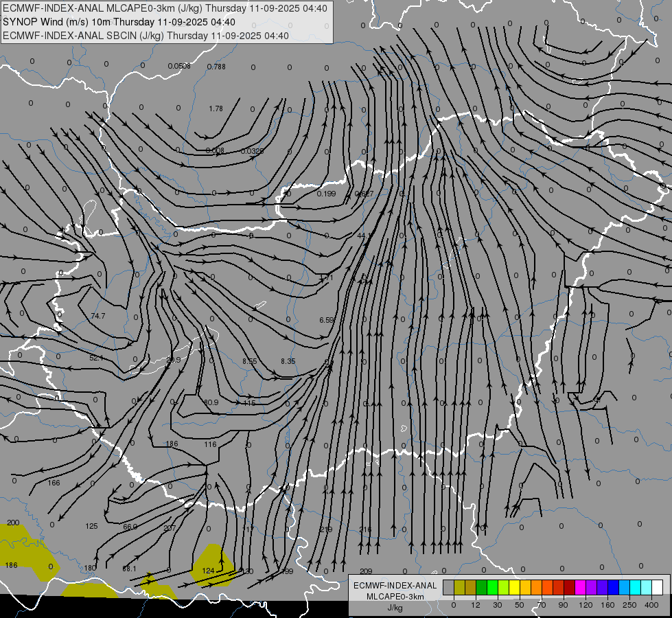Screen dimensions: 672x618
Task: Pick the cyan swatch in the color scale
Action: [636, 588]
